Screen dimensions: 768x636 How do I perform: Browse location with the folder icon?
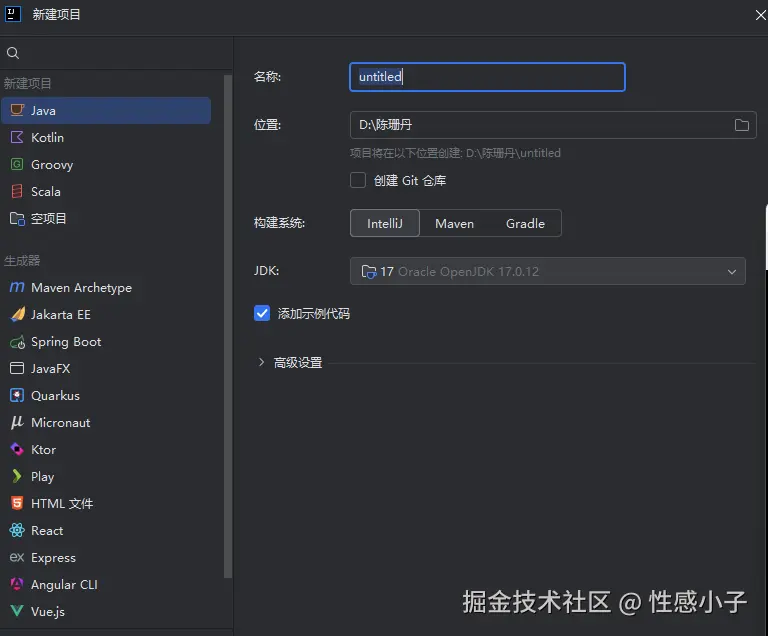[742, 125]
